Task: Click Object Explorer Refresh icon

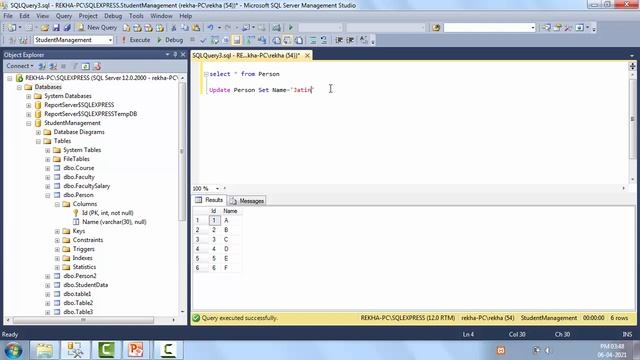Action: point(86,66)
